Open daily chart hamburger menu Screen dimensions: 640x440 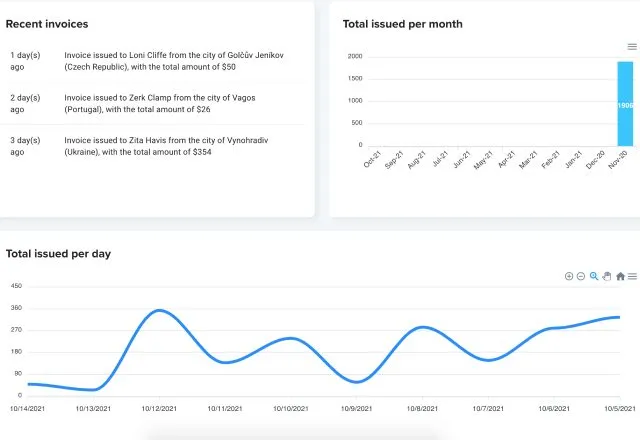click(x=632, y=276)
